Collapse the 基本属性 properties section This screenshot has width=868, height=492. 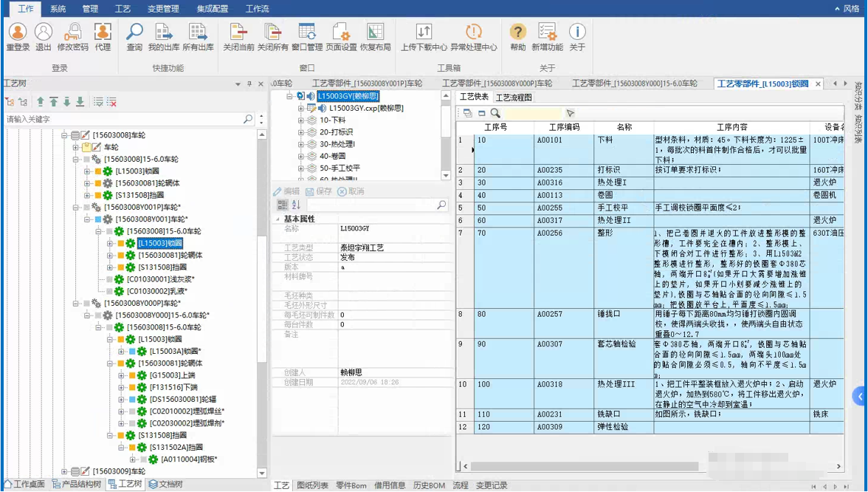coord(278,219)
